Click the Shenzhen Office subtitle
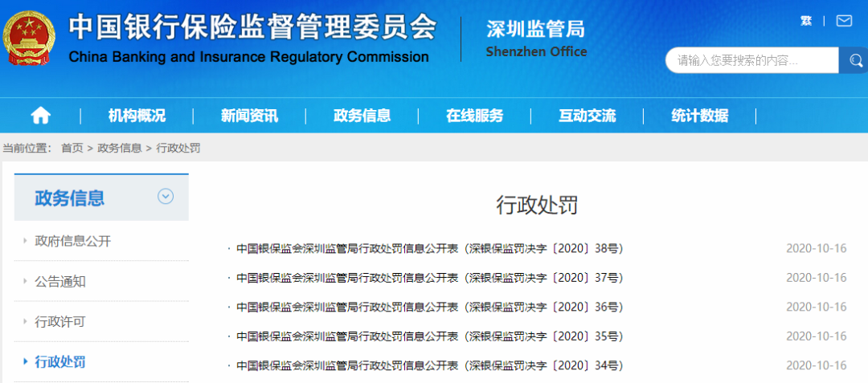This screenshot has width=868, height=383. pos(536,52)
